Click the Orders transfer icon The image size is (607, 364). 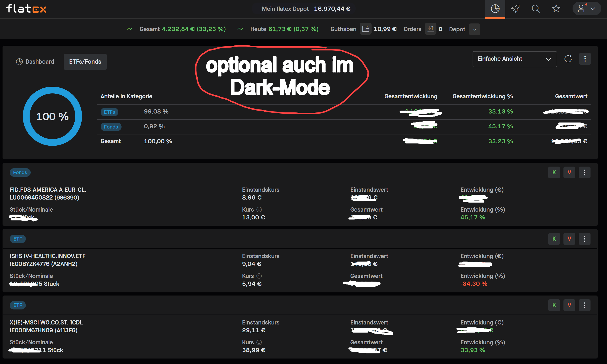tap(431, 29)
